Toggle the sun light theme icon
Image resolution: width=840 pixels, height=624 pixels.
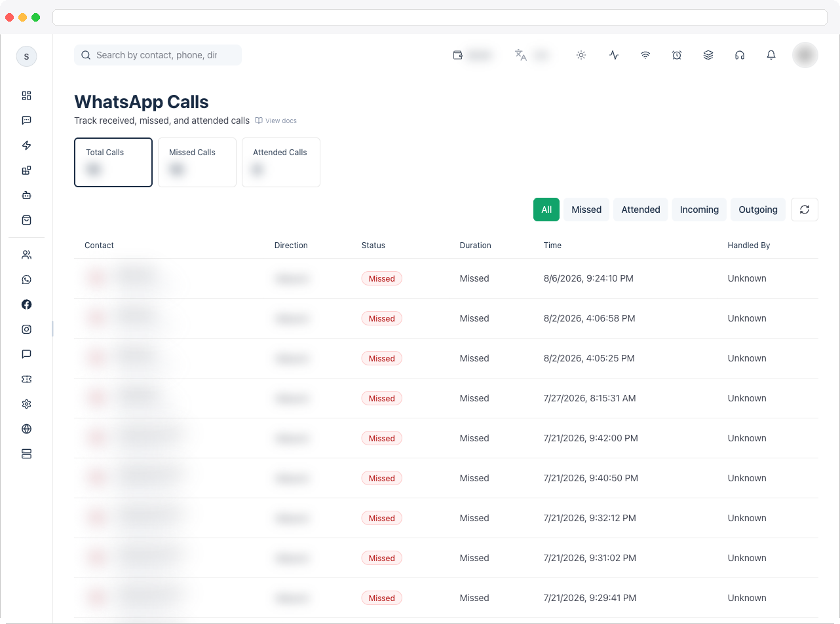click(x=581, y=55)
